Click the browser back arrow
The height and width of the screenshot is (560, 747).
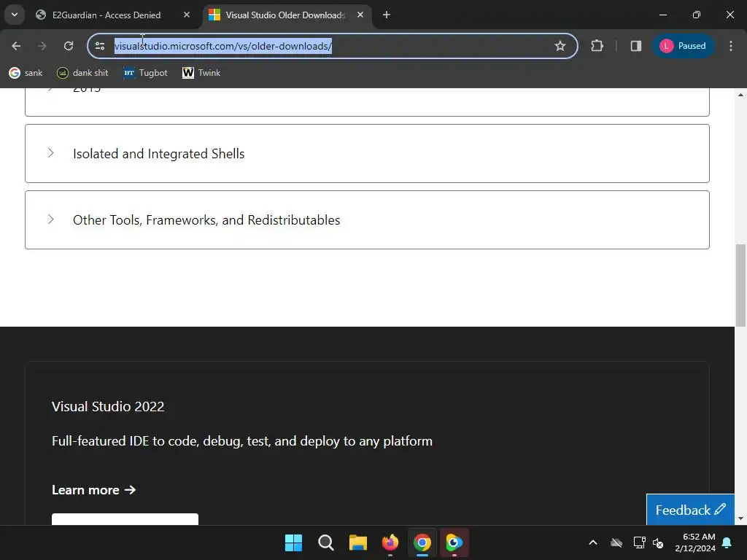[16, 46]
